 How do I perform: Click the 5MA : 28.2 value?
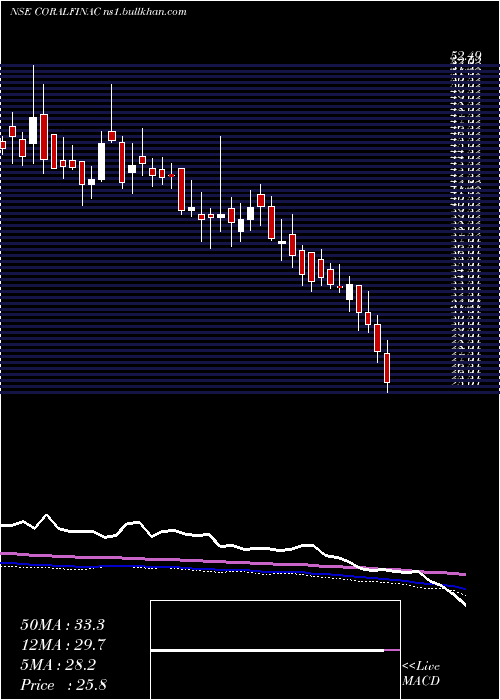[58, 665]
